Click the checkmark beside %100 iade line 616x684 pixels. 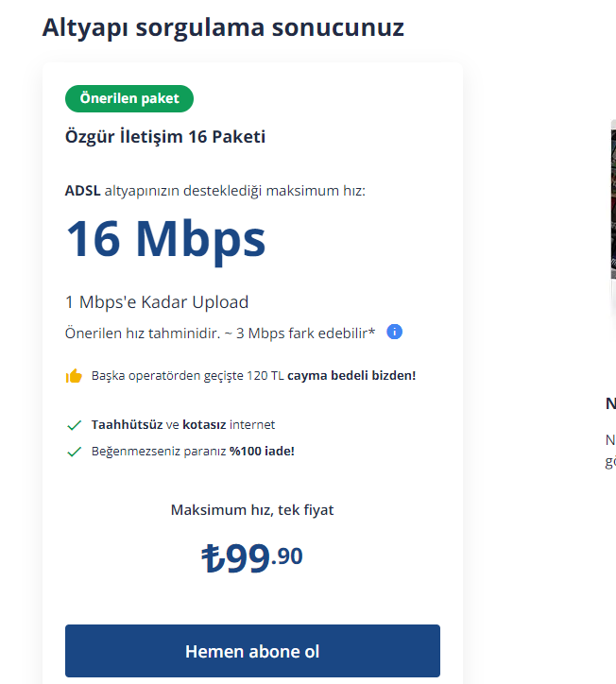pos(74,452)
